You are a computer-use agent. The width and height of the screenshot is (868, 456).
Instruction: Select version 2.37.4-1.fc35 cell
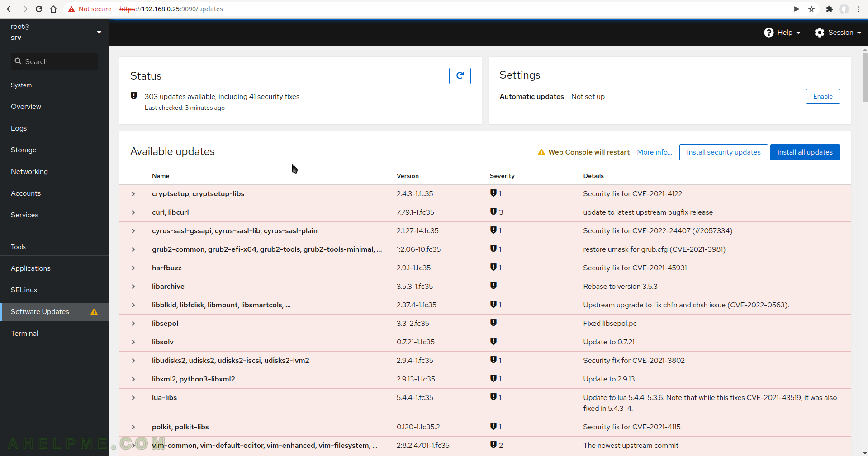(x=417, y=305)
